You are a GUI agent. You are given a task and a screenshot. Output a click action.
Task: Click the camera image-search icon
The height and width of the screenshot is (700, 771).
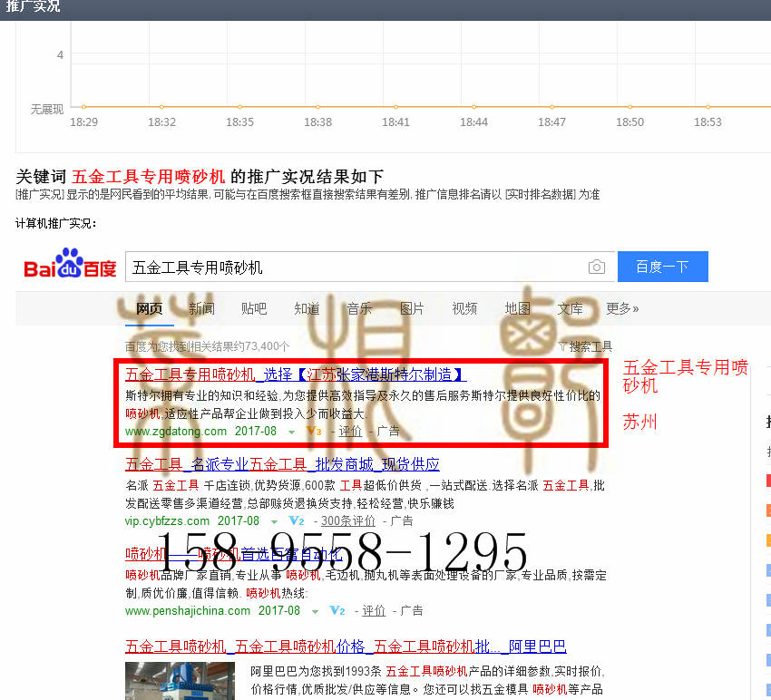pyautogui.click(x=597, y=267)
